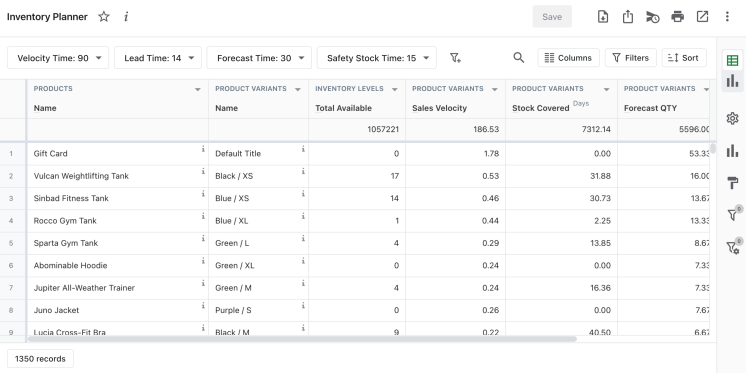Print the report with printer icon

[x=677, y=17]
